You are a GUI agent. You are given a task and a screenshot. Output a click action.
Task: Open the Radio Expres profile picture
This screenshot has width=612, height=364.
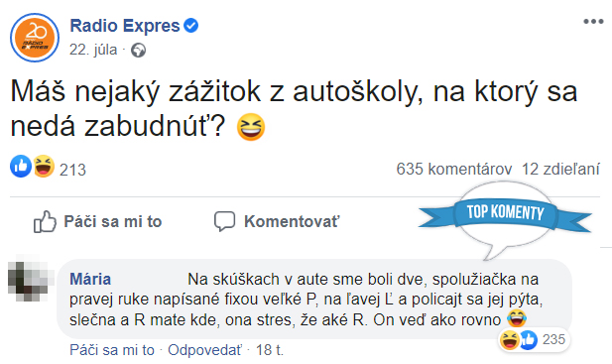tap(35, 38)
